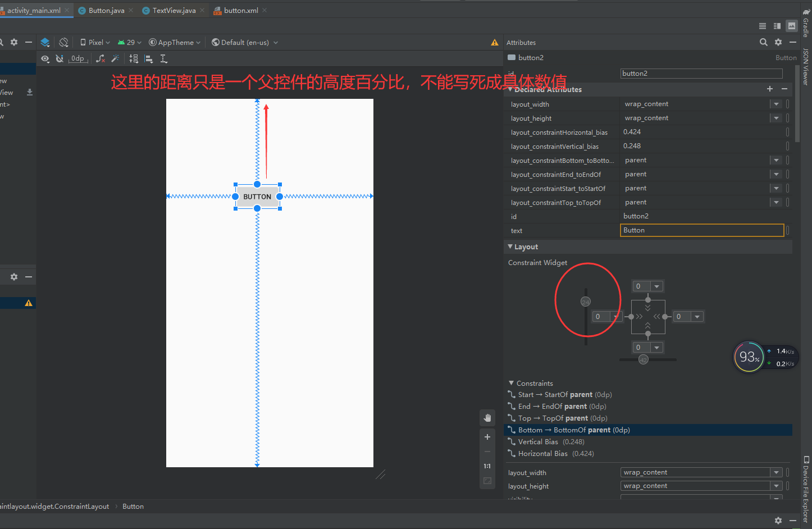
Task: Select the Horizontal Bias (0.424) row
Action: point(649,454)
